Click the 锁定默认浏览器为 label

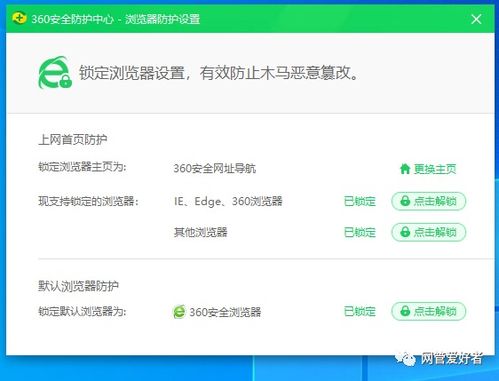tap(82, 312)
